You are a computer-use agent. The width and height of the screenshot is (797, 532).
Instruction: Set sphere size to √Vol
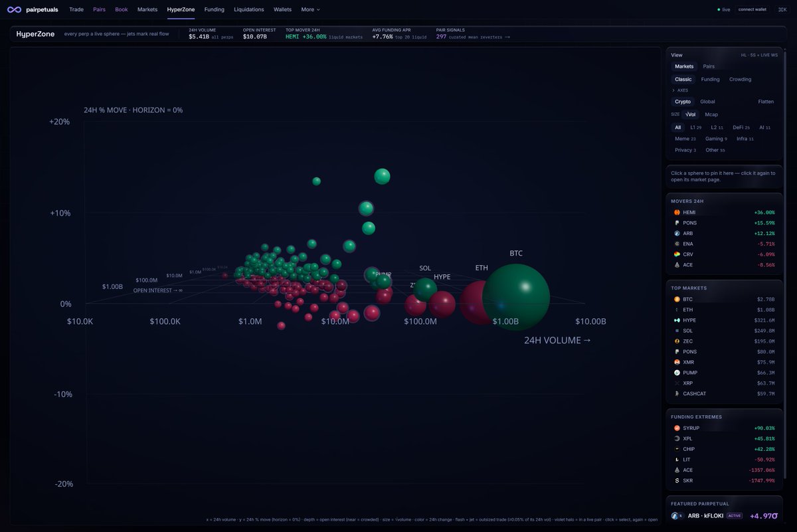[691, 114]
